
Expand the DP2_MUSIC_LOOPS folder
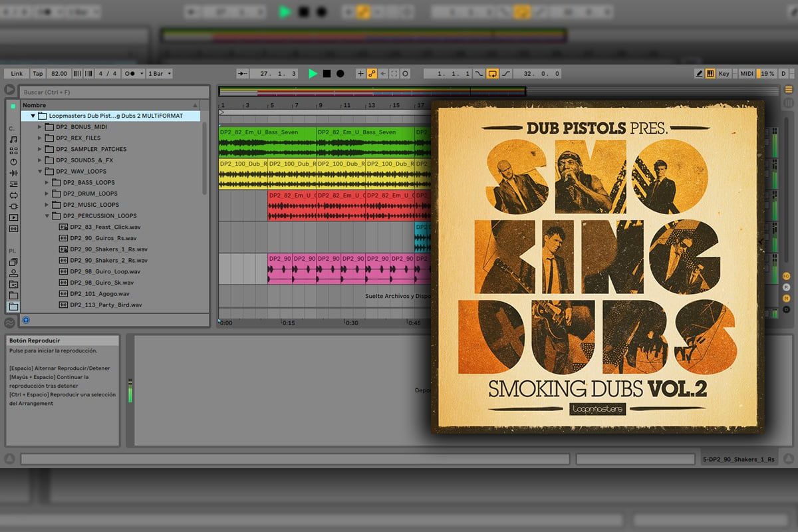(x=47, y=205)
